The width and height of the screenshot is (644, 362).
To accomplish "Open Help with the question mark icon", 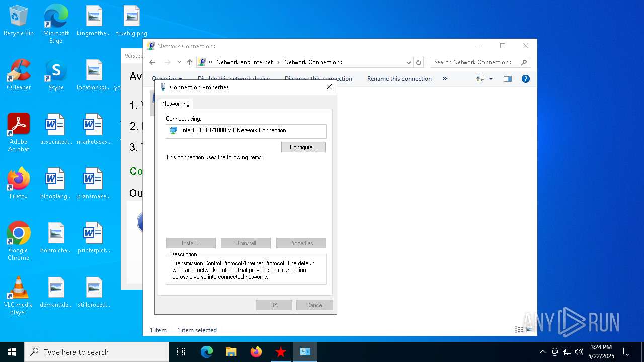I will 526,79.
